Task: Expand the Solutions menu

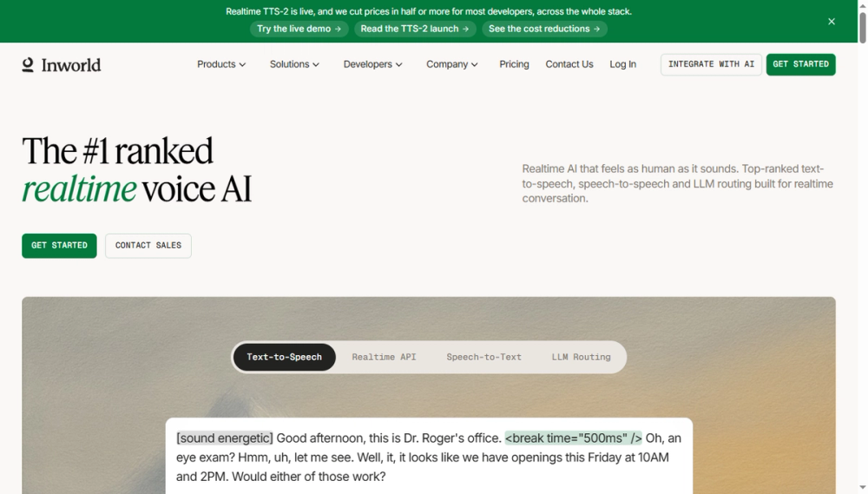Action: coord(294,64)
